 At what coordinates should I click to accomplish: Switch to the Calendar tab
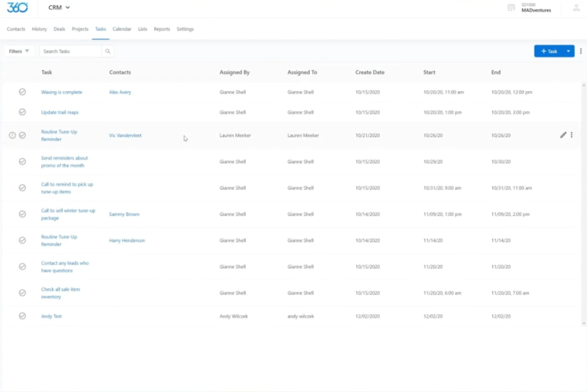tap(122, 29)
